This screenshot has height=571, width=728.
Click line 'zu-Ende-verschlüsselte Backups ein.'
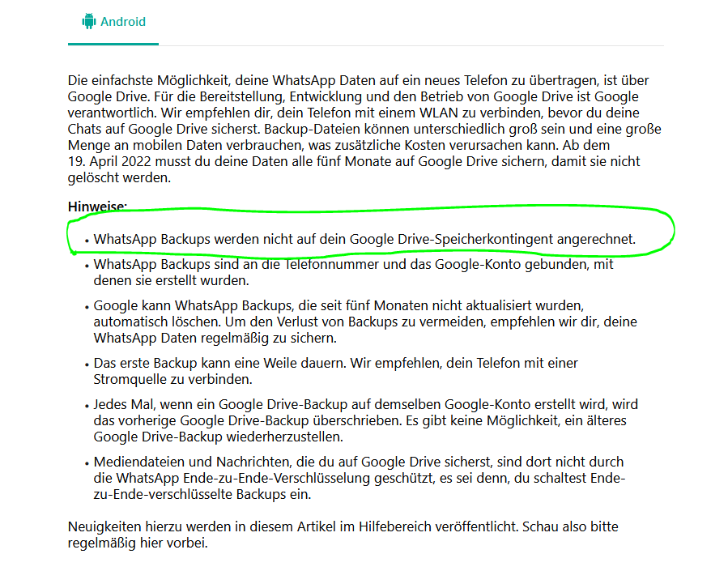pyautogui.click(x=202, y=494)
